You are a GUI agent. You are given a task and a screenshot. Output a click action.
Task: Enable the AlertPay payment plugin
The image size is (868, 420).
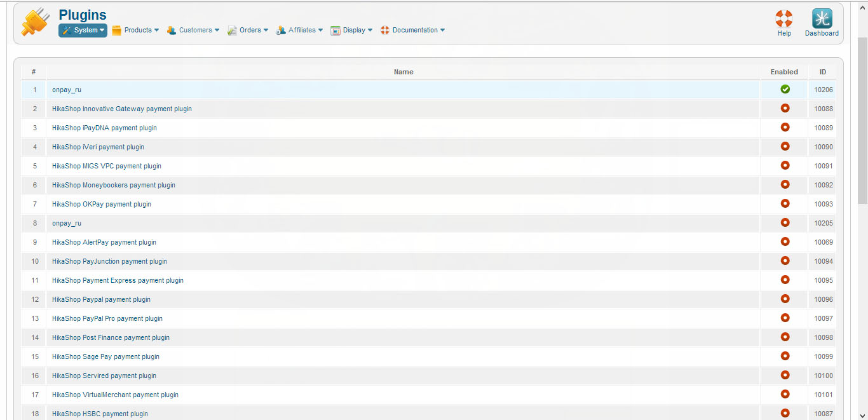pos(785,241)
